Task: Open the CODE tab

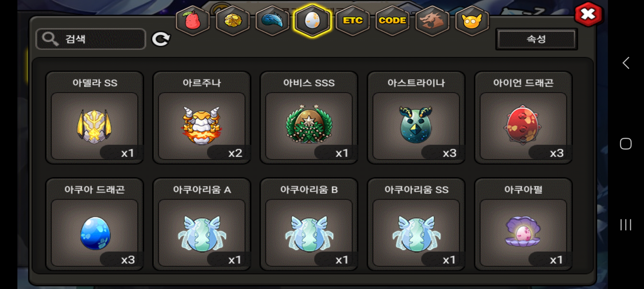Action: [392, 21]
